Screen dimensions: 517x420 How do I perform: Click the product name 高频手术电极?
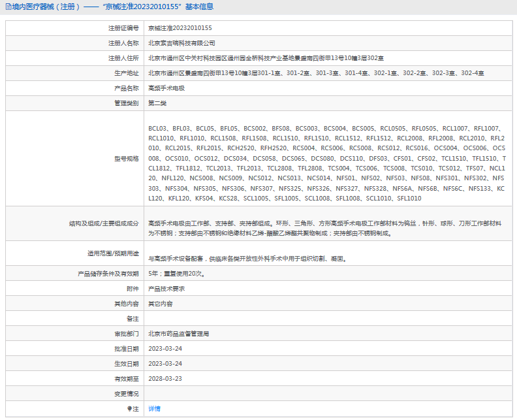click(166, 88)
